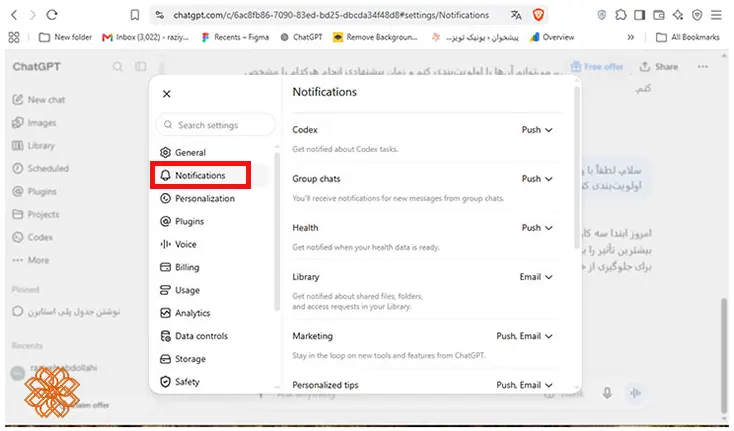The image size is (734, 431).
Task: Click the ChatGPT sidebar search icon
Action: pyautogui.click(x=117, y=66)
